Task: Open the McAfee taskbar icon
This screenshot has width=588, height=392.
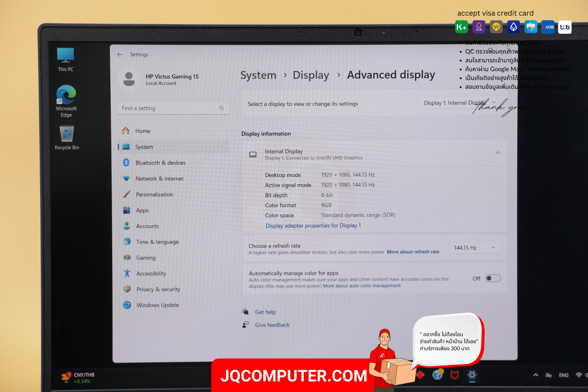Action: tap(455, 375)
